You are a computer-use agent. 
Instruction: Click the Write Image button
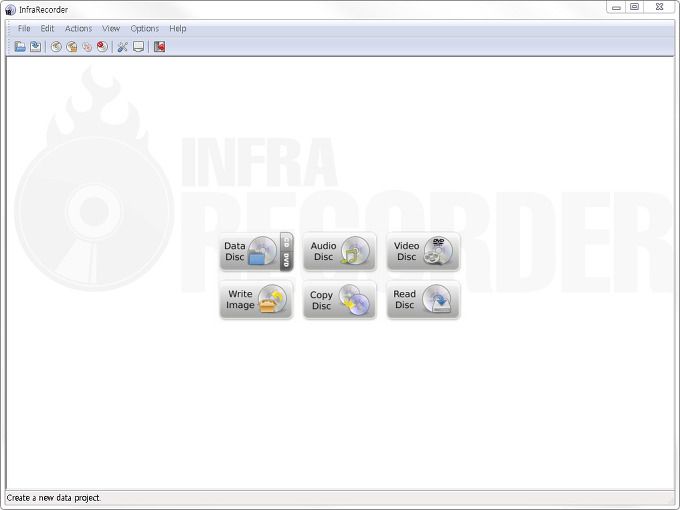pyautogui.click(x=256, y=300)
